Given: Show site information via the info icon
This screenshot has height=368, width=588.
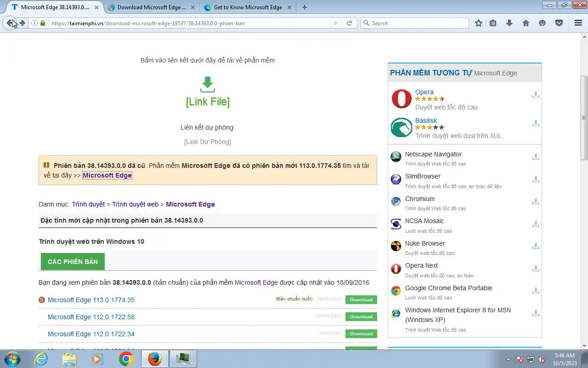Looking at the screenshot, I should click(34, 23).
